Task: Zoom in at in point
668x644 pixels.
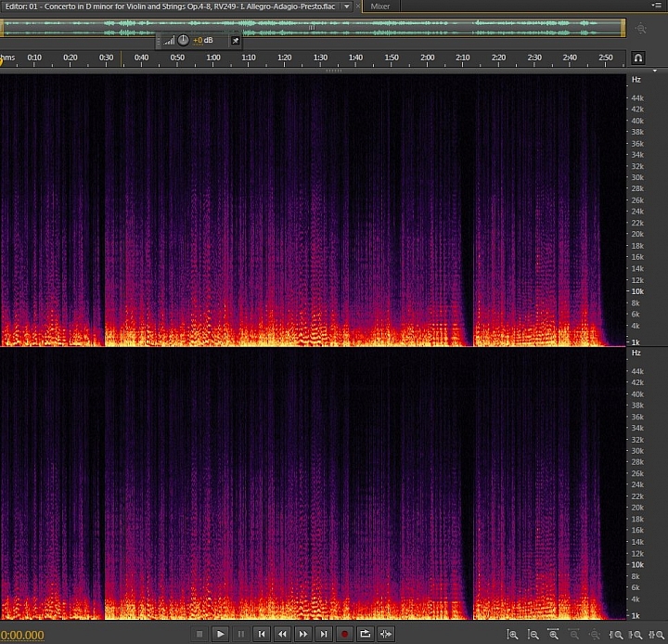Action: point(616,635)
